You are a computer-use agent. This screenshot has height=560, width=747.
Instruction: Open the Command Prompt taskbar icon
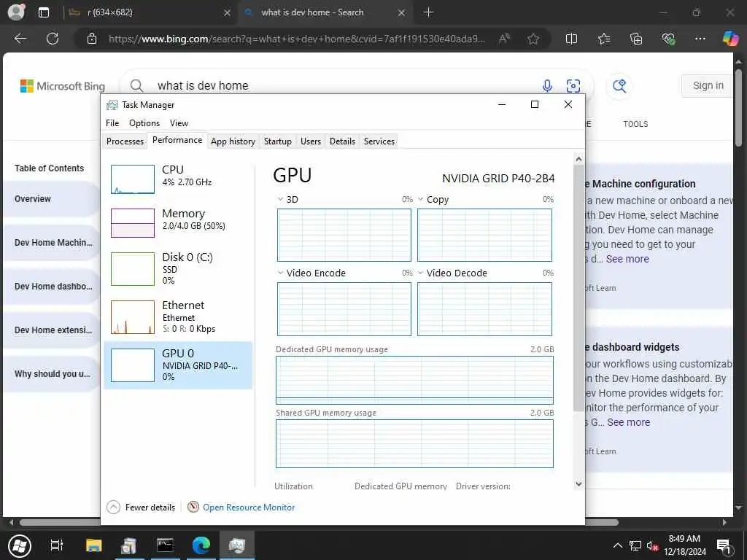165,545
